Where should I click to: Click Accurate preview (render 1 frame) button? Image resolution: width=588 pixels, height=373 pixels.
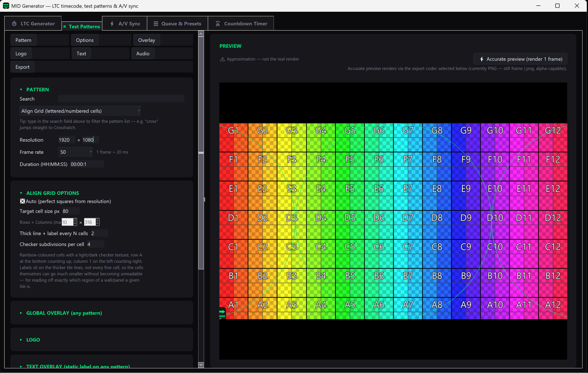coord(521,59)
